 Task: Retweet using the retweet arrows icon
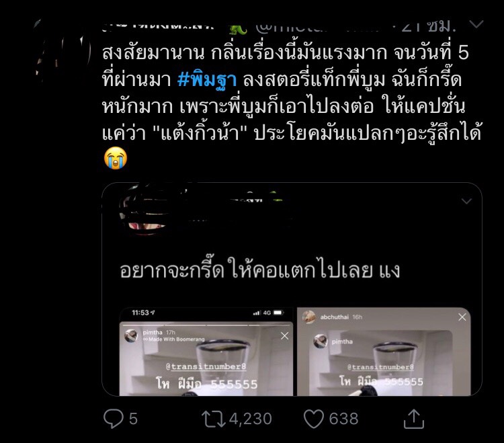click(214, 419)
